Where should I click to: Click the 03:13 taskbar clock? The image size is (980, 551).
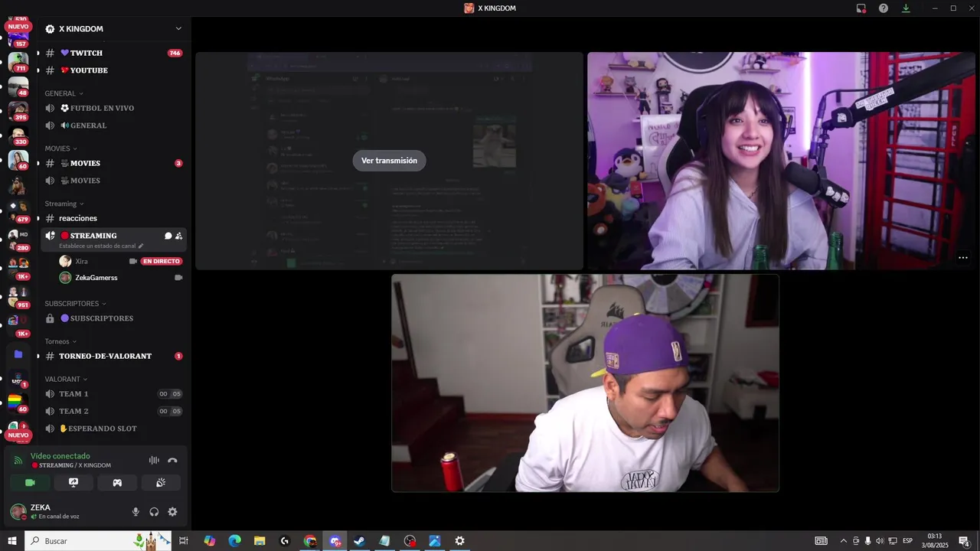click(x=935, y=541)
